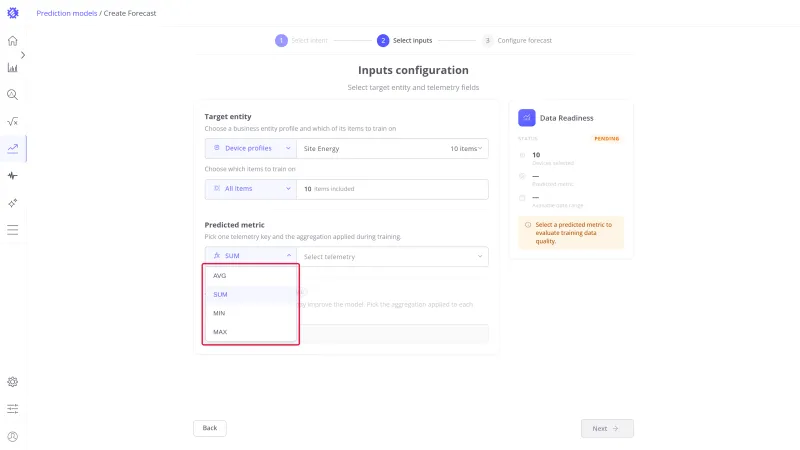Choose SUM aggregation option

pyautogui.click(x=251, y=294)
